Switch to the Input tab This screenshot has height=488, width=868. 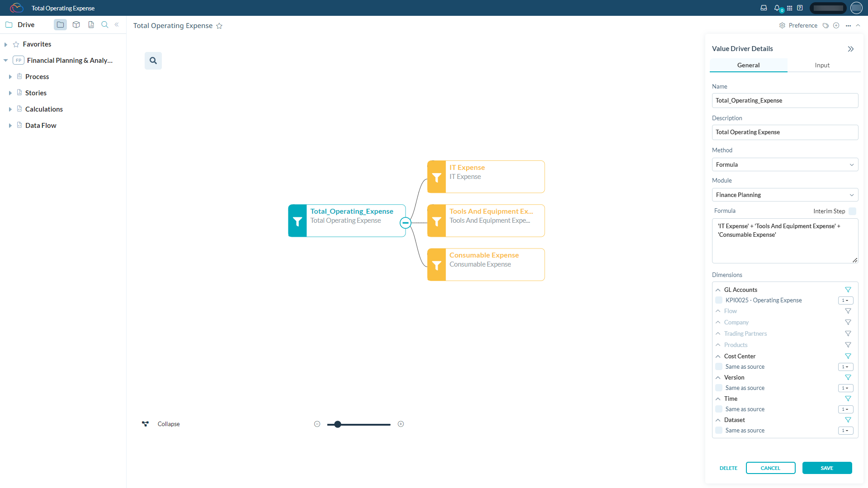[822, 65]
